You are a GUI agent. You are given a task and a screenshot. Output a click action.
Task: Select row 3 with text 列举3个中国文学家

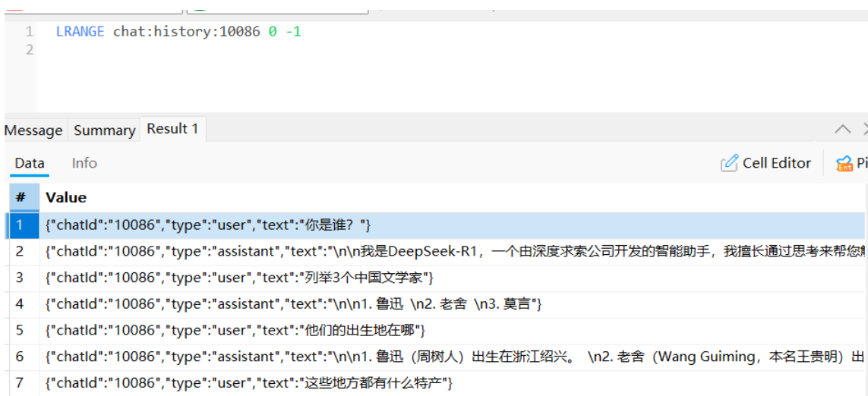coord(452,278)
